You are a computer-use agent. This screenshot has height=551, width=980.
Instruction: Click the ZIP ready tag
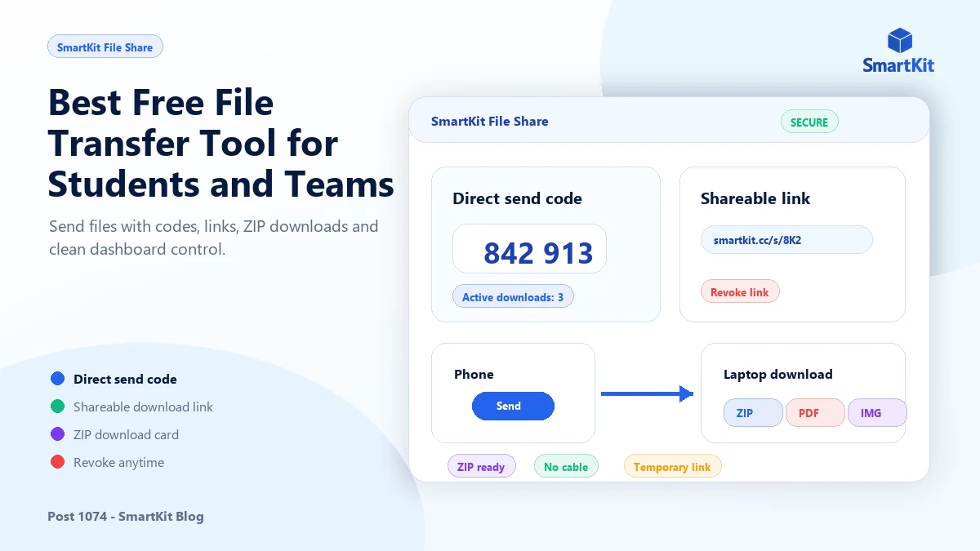(482, 466)
